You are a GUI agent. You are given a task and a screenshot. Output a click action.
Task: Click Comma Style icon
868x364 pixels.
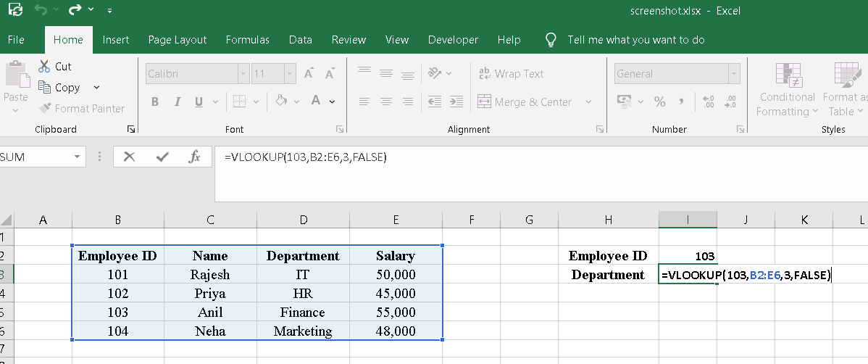coord(682,102)
